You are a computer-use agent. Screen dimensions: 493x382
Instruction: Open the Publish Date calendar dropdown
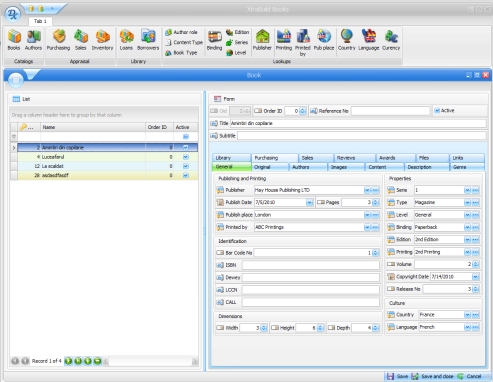click(x=309, y=202)
